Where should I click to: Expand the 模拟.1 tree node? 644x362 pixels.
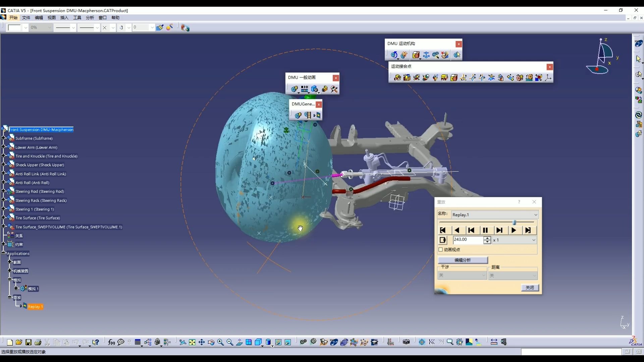click(16, 288)
